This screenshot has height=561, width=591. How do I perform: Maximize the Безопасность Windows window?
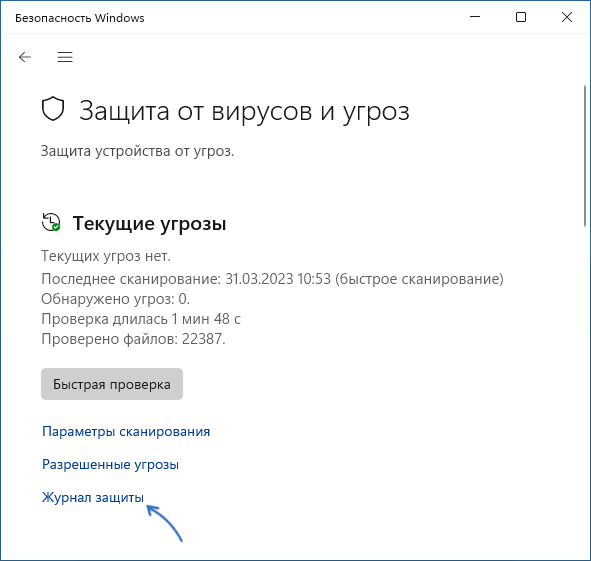521,17
